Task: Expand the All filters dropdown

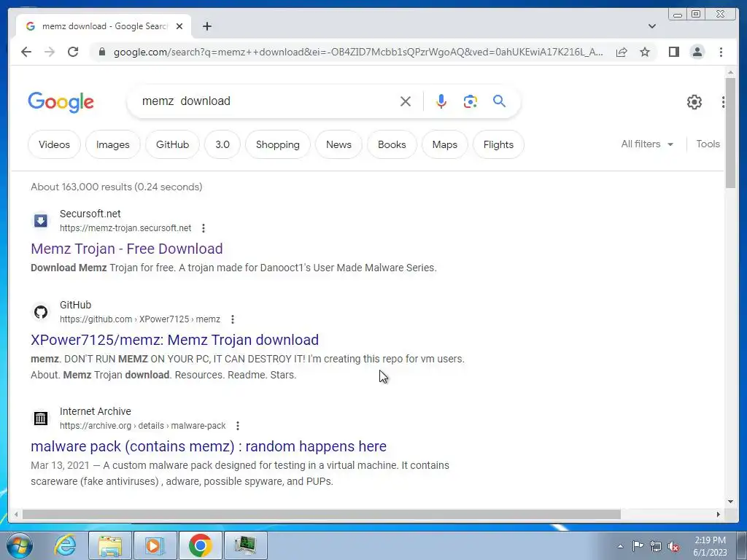Action: point(647,144)
